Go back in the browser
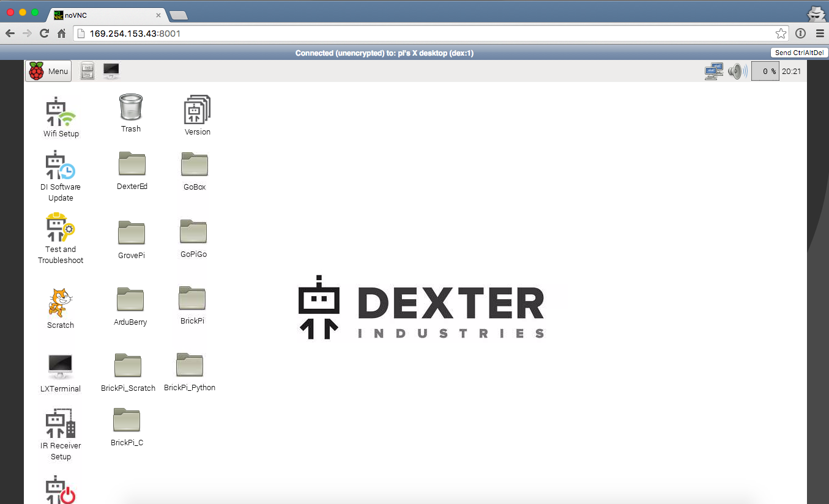829x504 pixels. pyautogui.click(x=10, y=34)
